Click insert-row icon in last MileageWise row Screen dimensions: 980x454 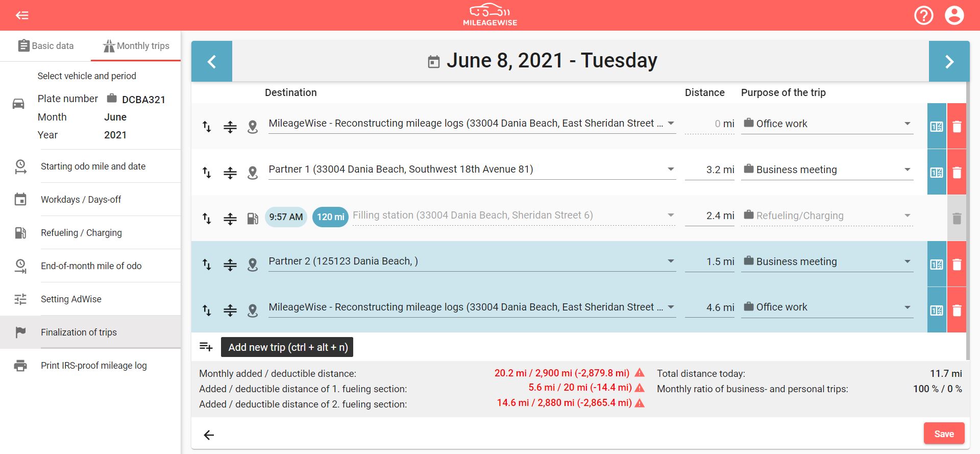[x=230, y=310]
